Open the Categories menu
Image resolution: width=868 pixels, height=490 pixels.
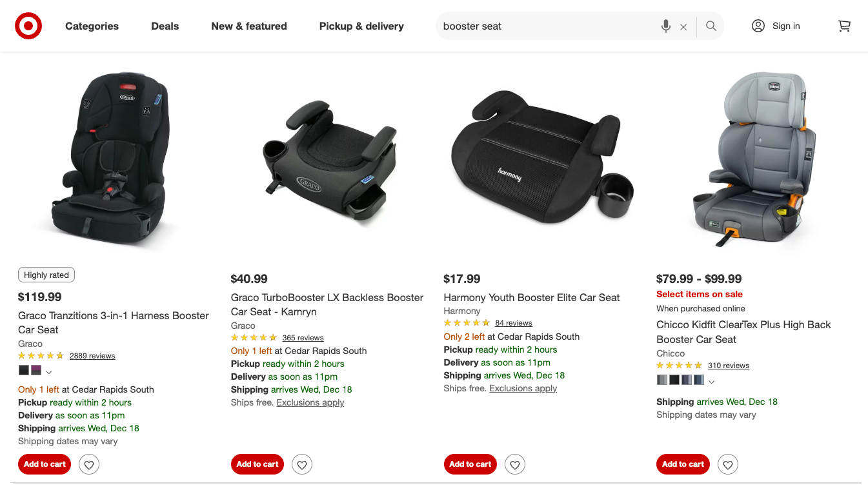point(92,26)
